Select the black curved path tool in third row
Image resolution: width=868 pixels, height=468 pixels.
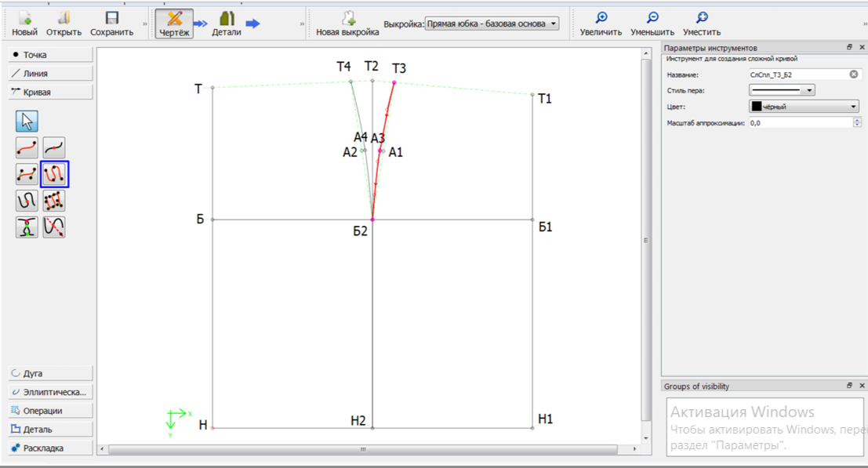pos(27,201)
